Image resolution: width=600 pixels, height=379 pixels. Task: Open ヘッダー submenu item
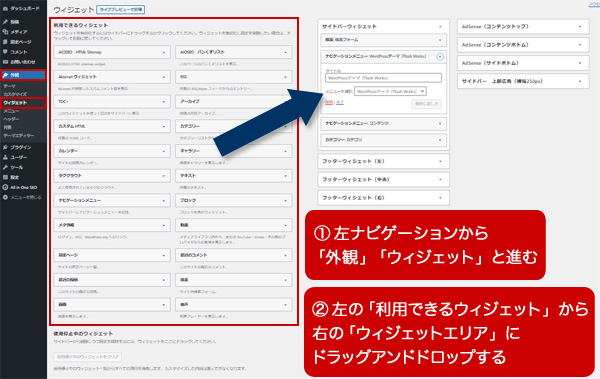tap(11, 119)
